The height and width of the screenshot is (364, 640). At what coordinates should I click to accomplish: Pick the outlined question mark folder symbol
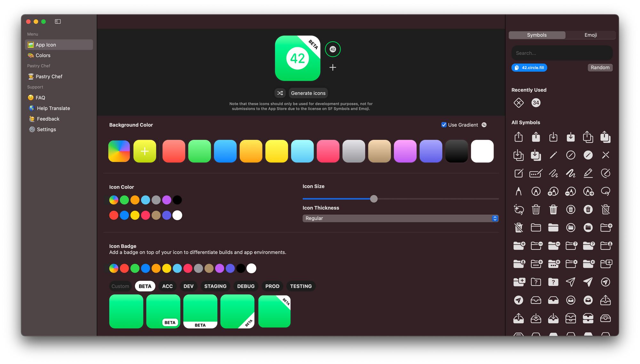point(536,282)
